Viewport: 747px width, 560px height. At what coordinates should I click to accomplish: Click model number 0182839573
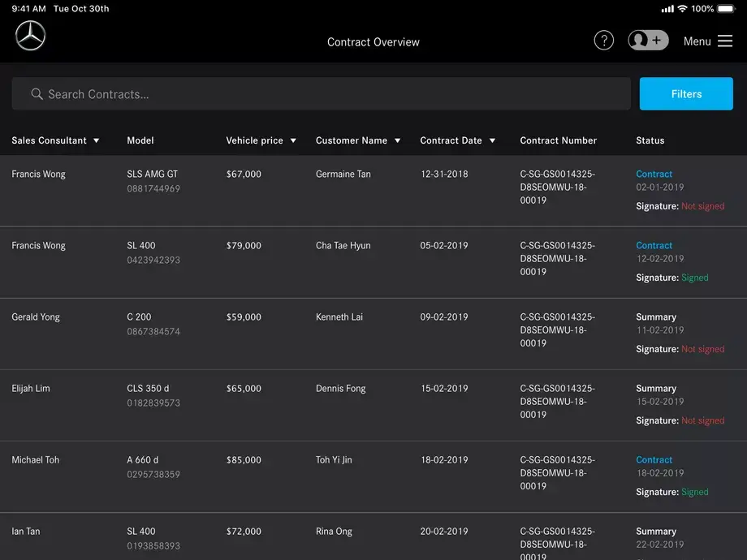click(x=153, y=403)
